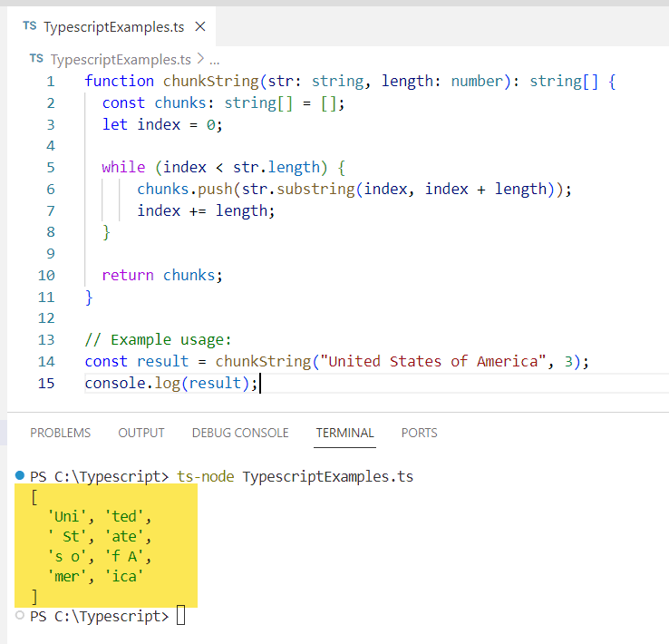Click the '// Example usage:' comment

pyautogui.click(x=158, y=340)
